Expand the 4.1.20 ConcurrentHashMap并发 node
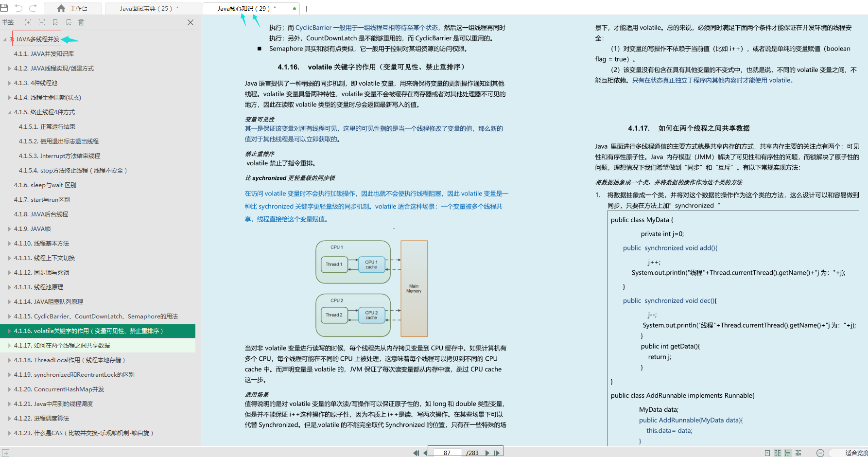The width and height of the screenshot is (868, 457). (x=10, y=389)
